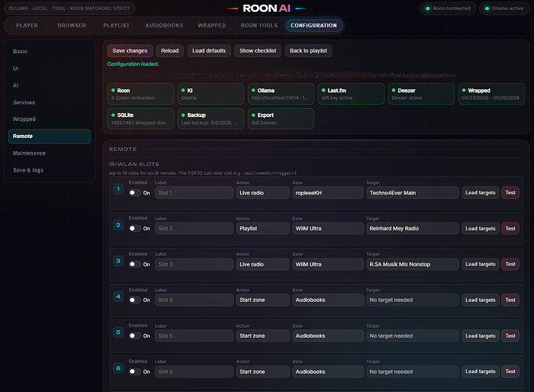Enable the Slot 3 toggle

(x=135, y=264)
